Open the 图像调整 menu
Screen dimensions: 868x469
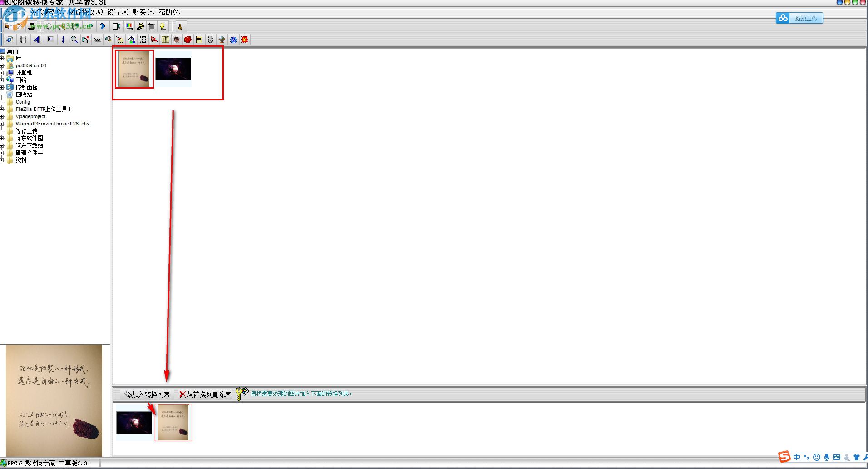48,12
